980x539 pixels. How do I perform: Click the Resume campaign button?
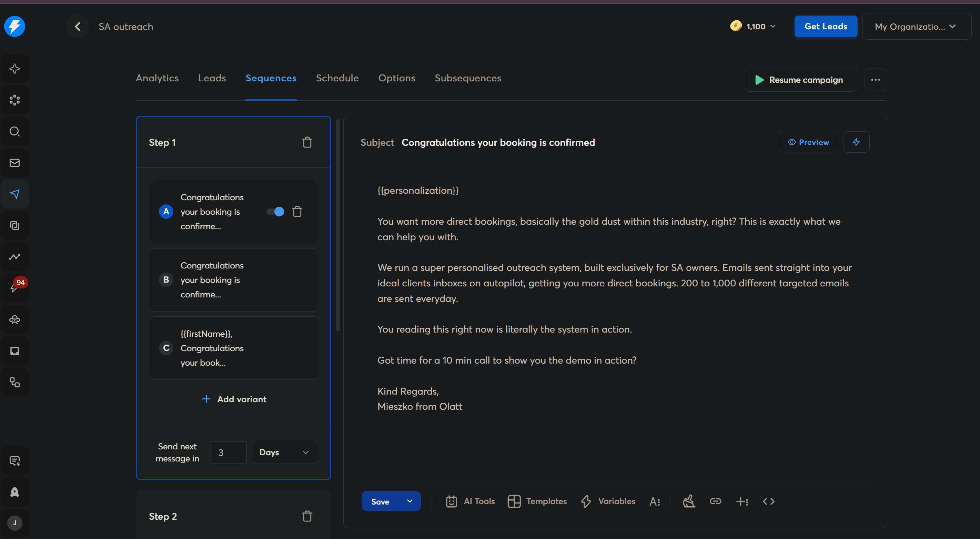pos(800,80)
